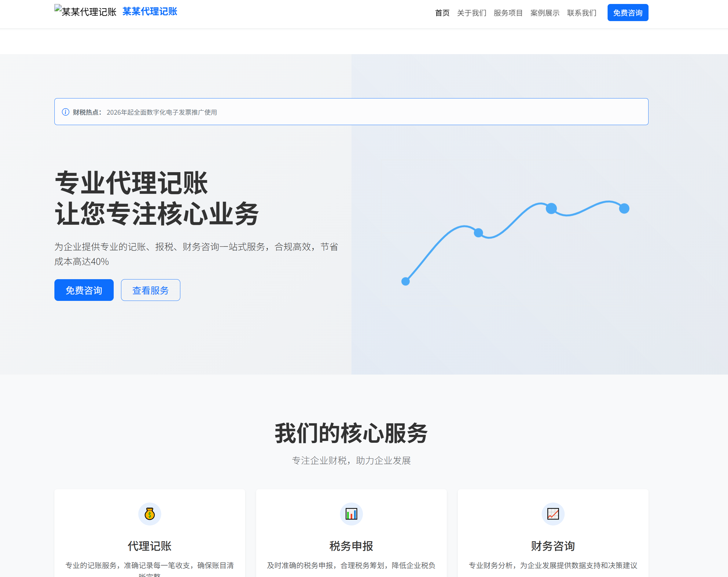728x577 pixels.
Task: Open the 服务项目 section
Action: coord(509,13)
